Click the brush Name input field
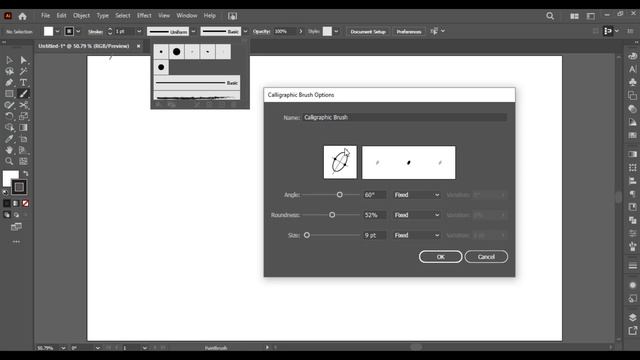Screen dimensions: 640x360 404,118
